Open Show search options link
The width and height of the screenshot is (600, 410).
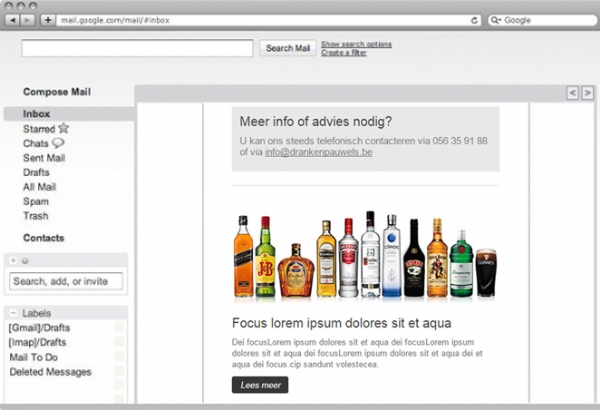(356, 44)
